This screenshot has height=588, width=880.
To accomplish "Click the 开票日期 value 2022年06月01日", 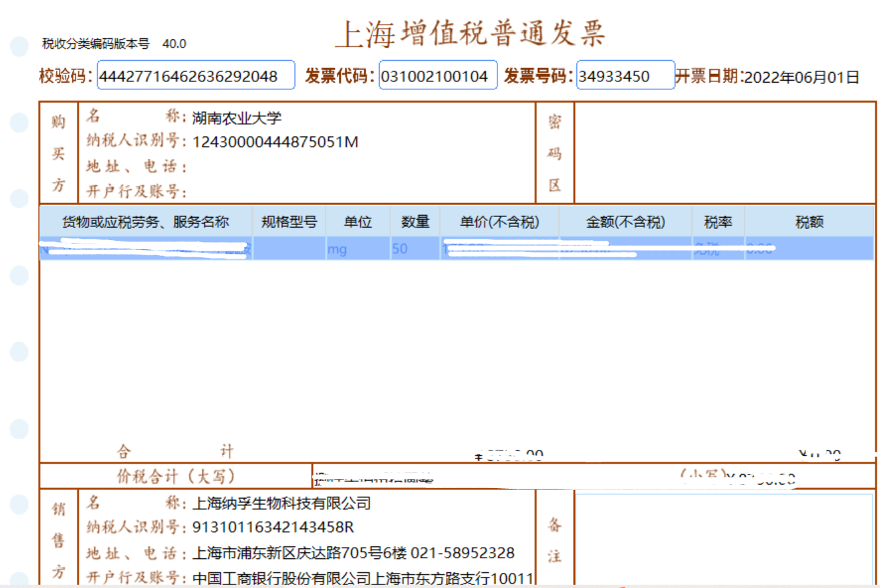I will coord(801,77).
